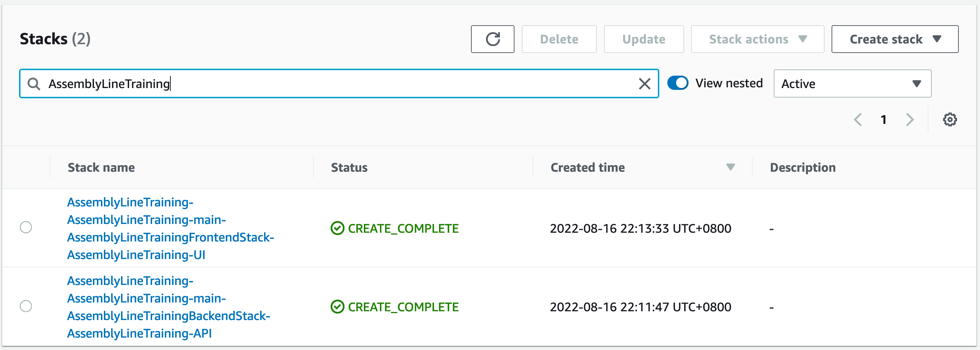Clear the search field using the X icon
The height and width of the screenshot is (350, 980).
[644, 84]
